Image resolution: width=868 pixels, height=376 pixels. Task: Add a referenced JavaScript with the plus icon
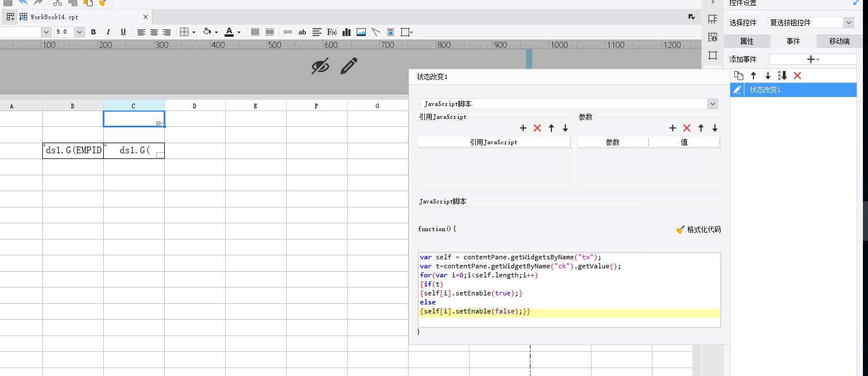coord(523,128)
